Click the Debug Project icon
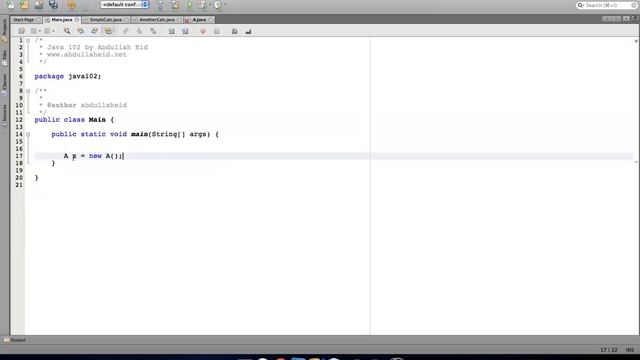640x360 pixels. (x=202, y=5)
